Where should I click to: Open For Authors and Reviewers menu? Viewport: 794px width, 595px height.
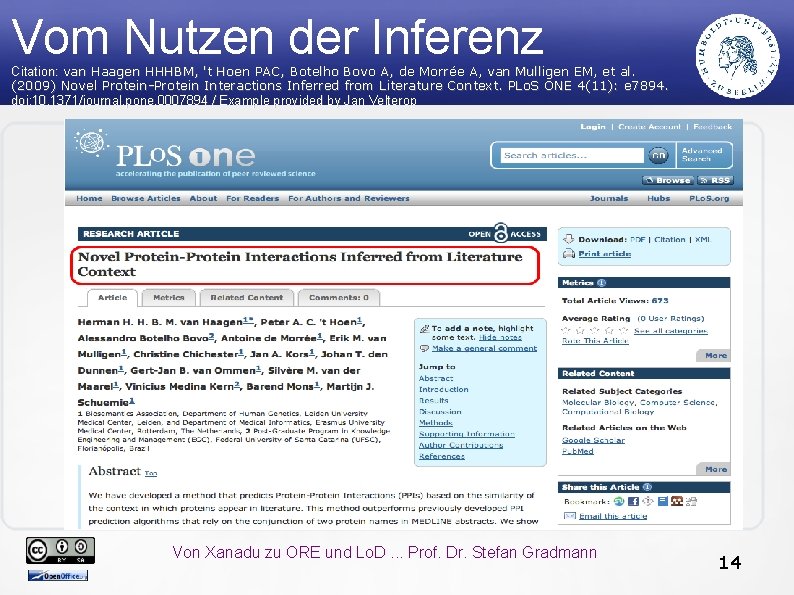(349, 198)
